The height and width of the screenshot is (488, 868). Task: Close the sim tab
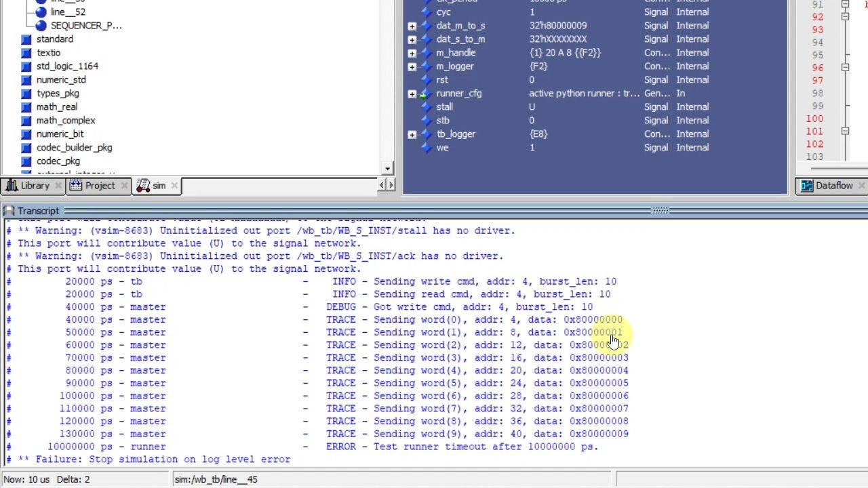click(x=174, y=186)
